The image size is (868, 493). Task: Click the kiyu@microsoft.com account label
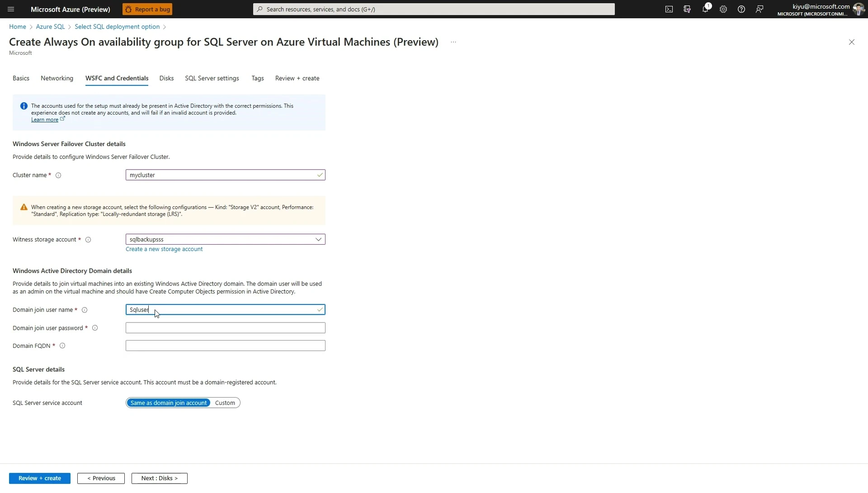pyautogui.click(x=821, y=6)
